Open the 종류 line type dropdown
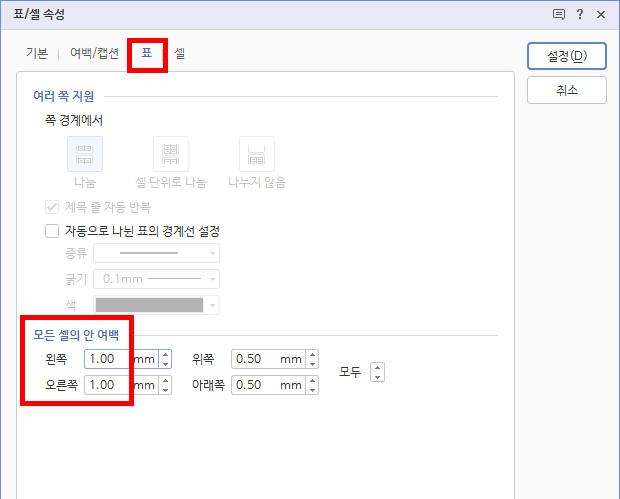The height and width of the screenshot is (499, 620). point(156,253)
